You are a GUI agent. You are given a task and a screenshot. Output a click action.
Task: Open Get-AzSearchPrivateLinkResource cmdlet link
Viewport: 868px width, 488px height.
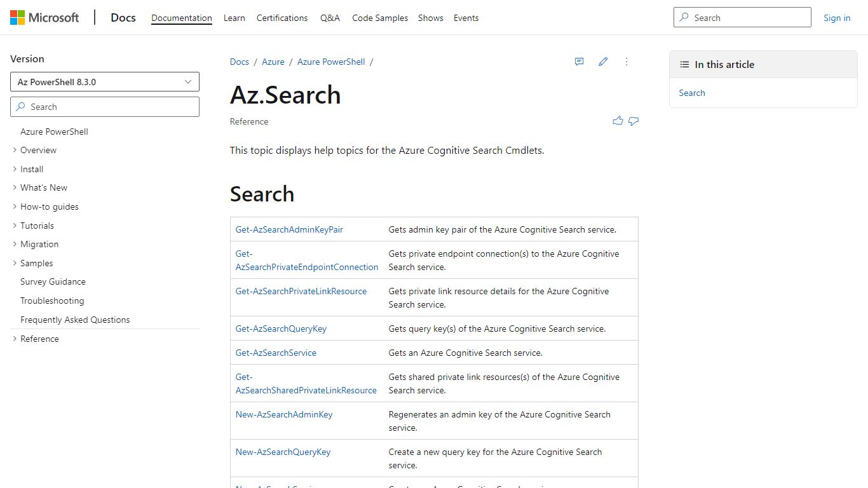(301, 291)
